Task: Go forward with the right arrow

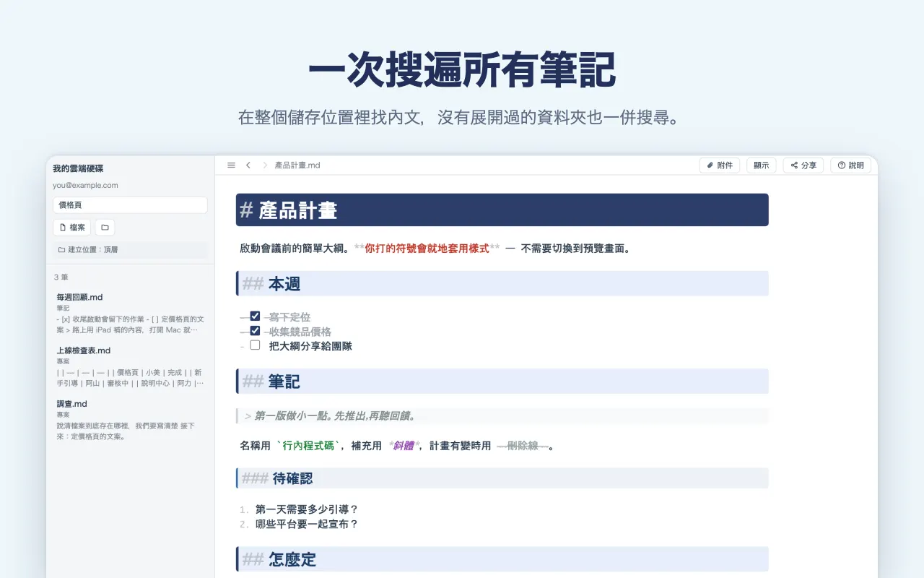Action: click(265, 165)
